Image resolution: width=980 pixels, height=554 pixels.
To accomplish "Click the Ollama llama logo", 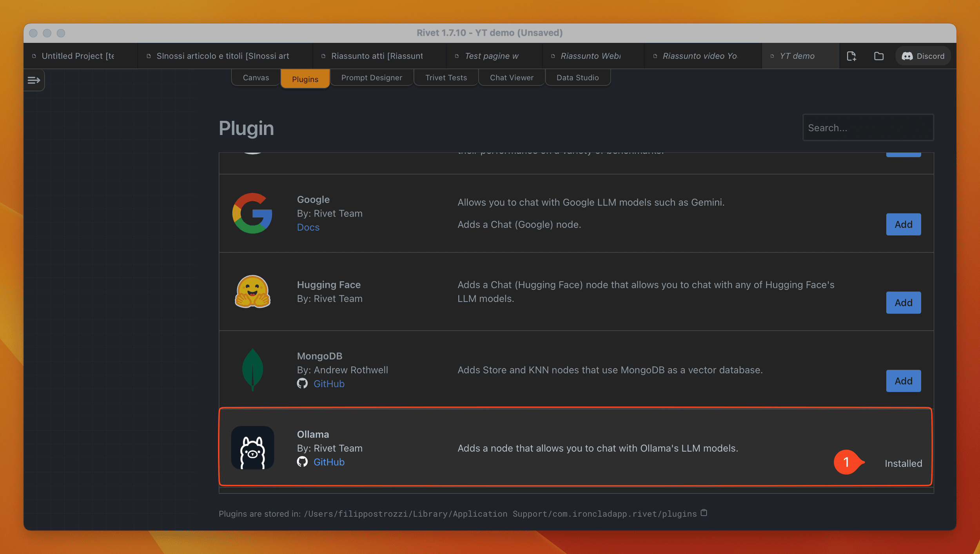I will point(252,448).
